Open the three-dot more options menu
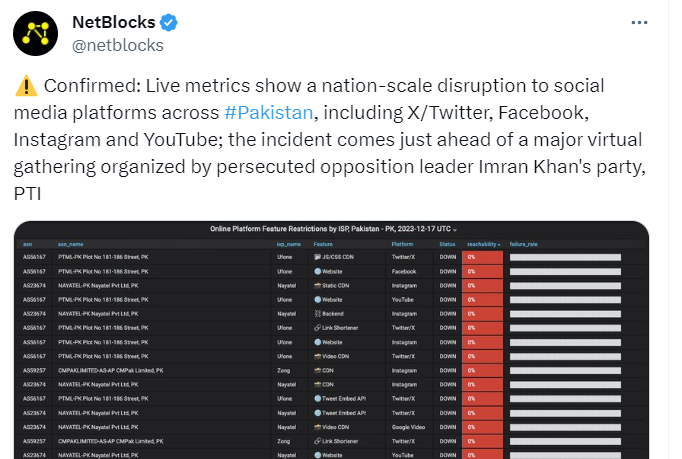Image resolution: width=682 pixels, height=459 pixels. (x=639, y=23)
